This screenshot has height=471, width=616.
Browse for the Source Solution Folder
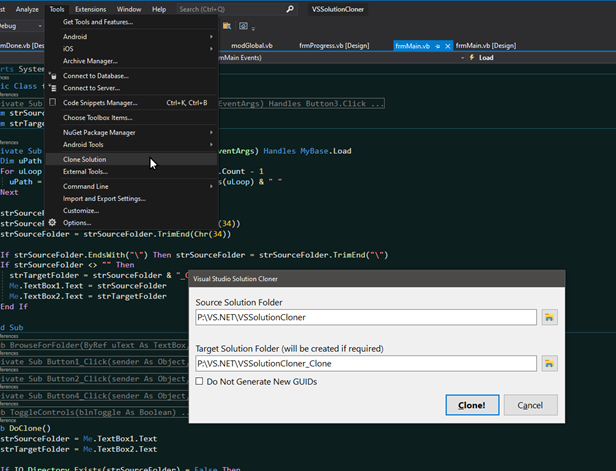pyautogui.click(x=549, y=317)
